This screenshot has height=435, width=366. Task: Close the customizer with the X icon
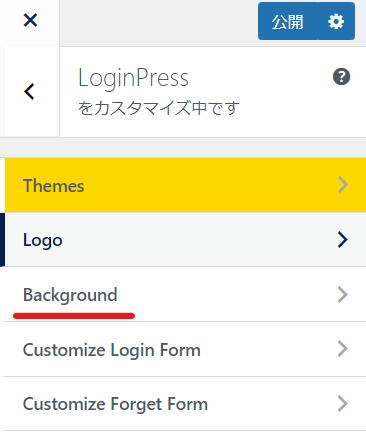30,21
